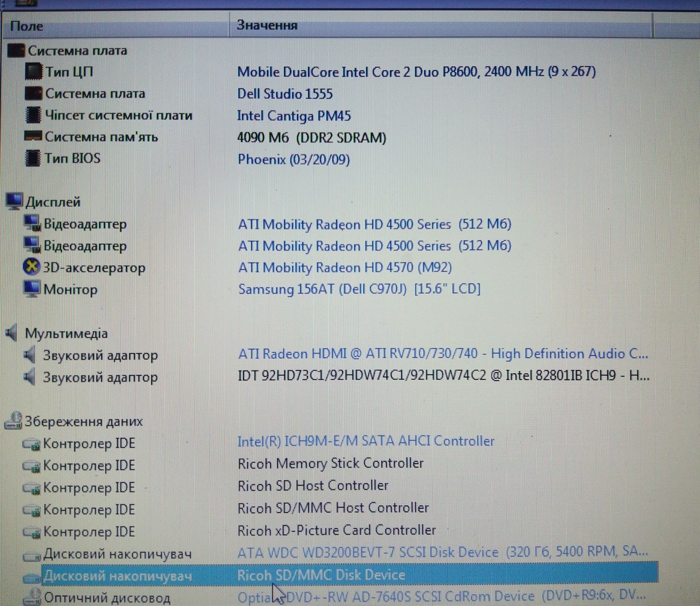
Task: Click the chip icon beside Тип BIOS
Action: [x=33, y=158]
